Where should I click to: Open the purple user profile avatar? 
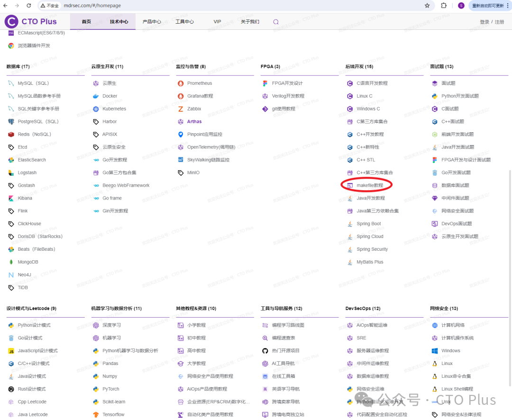pos(461,6)
